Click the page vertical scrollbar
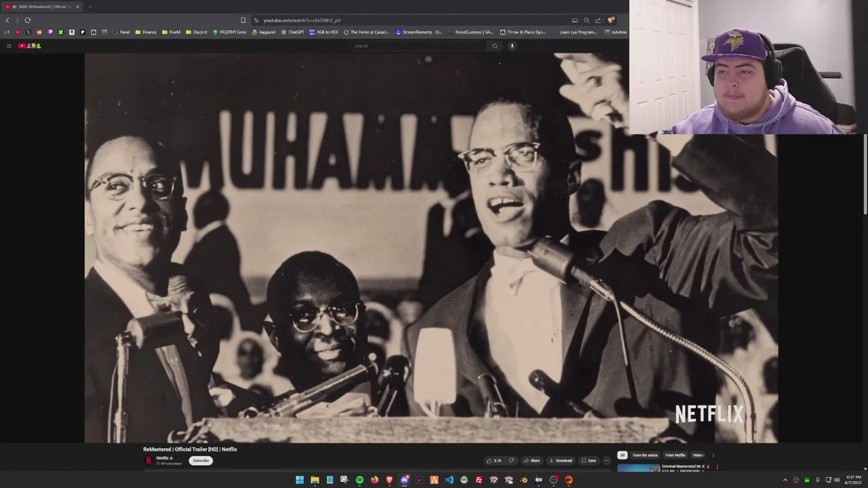 click(x=865, y=176)
